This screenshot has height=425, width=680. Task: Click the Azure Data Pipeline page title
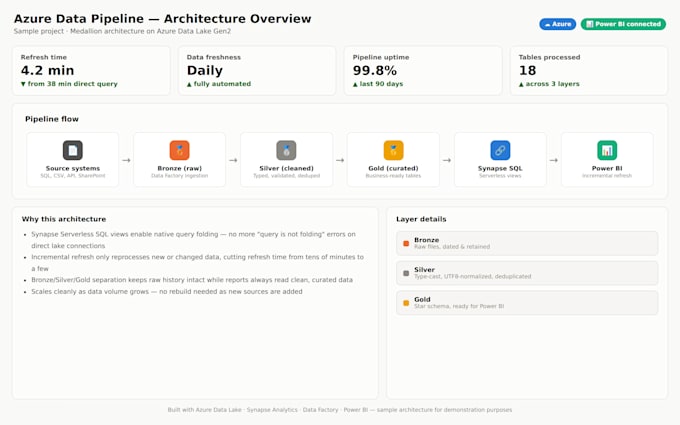click(163, 19)
